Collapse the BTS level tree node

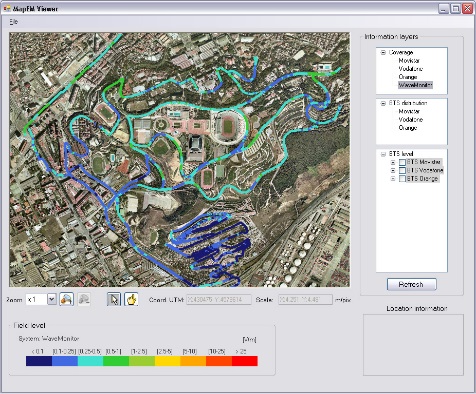tap(383, 154)
